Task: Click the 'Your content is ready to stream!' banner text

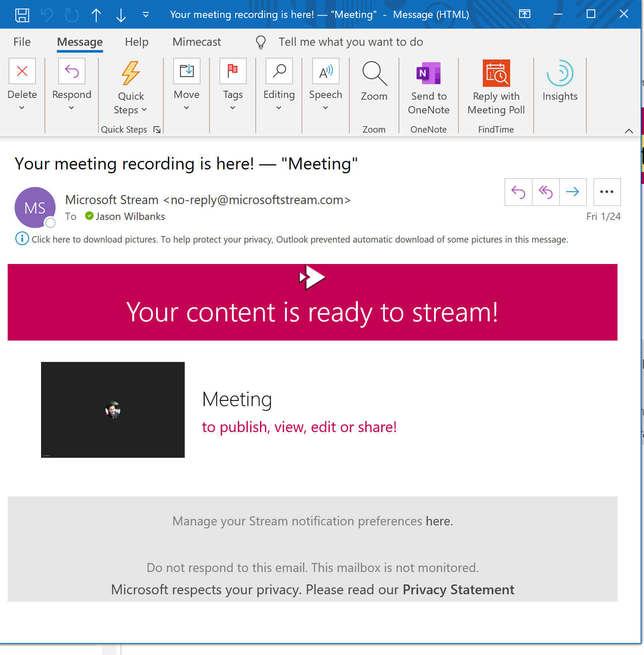Action: coord(313,312)
